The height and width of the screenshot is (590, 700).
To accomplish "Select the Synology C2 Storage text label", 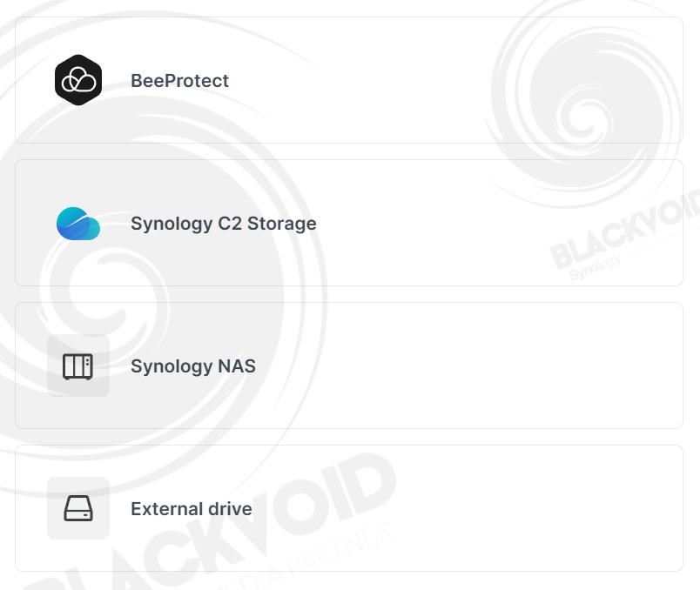I will pos(224,224).
